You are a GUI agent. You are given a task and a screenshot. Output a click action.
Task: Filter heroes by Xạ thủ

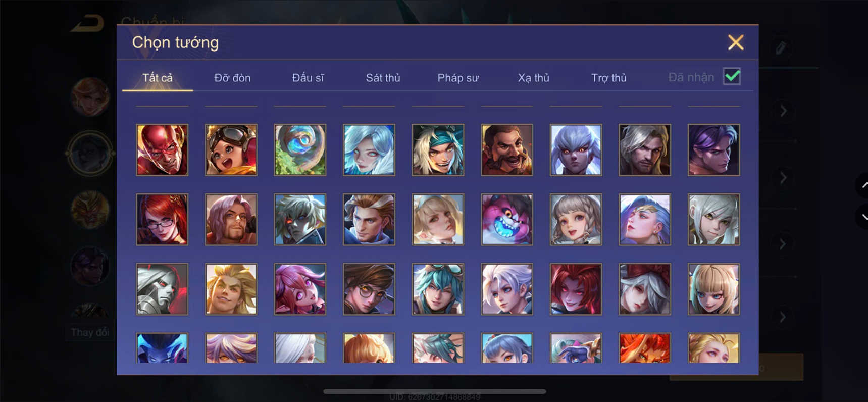pos(533,78)
